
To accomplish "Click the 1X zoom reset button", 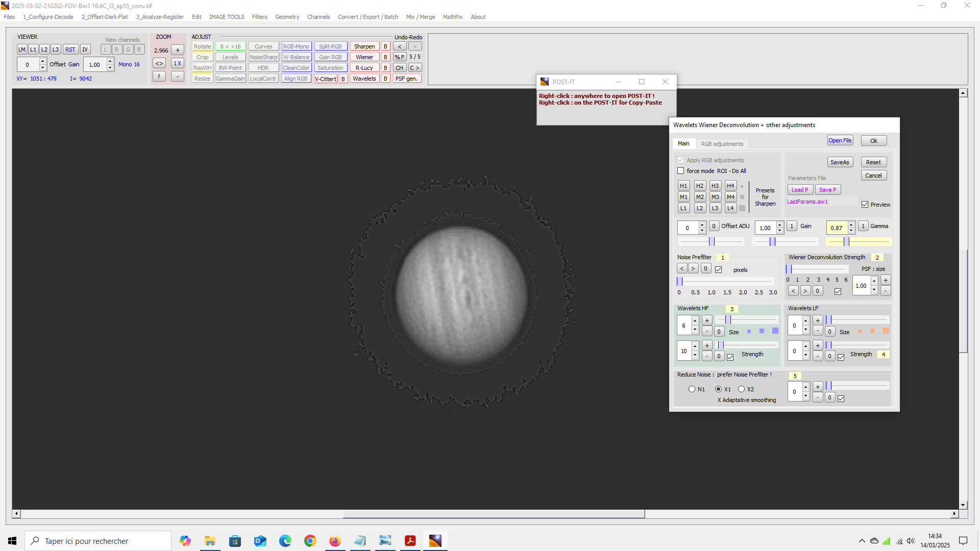I will pyautogui.click(x=177, y=63).
